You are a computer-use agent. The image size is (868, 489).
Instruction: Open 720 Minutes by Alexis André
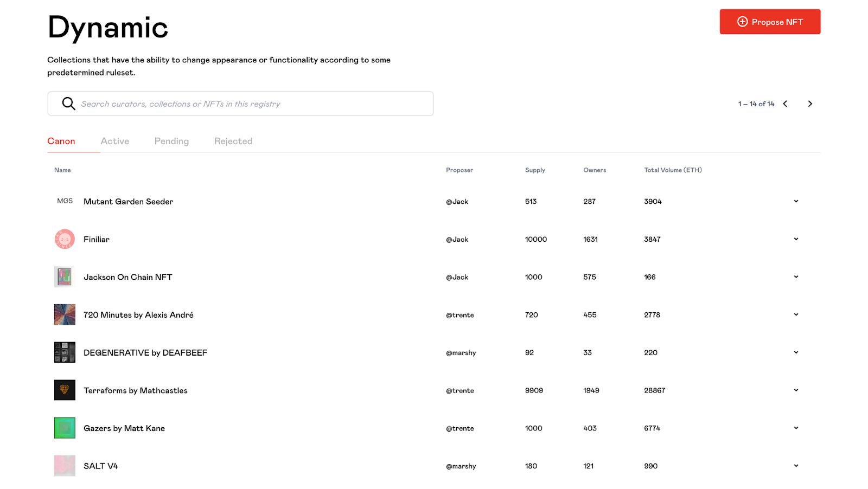pyautogui.click(x=138, y=315)
